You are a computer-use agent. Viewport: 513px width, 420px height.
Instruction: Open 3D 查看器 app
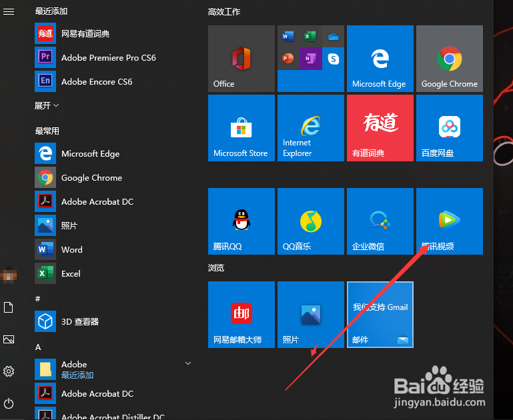click(113, 321)
